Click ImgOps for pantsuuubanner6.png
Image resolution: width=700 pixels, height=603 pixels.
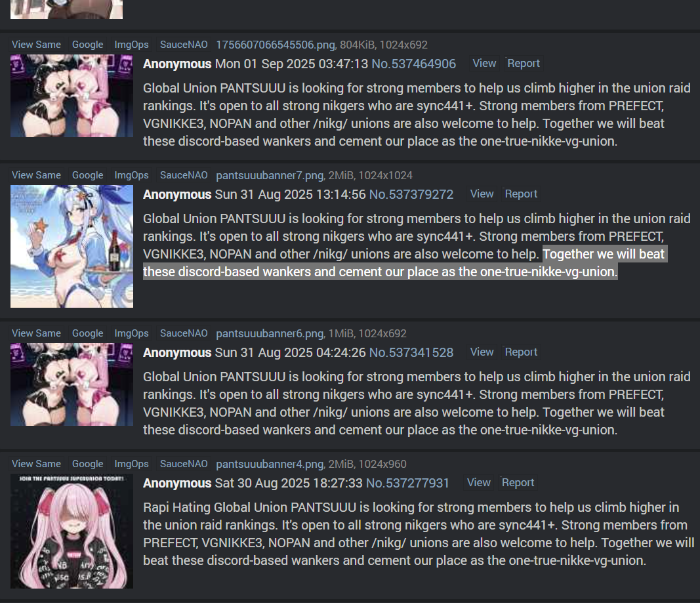pos(131,333)
